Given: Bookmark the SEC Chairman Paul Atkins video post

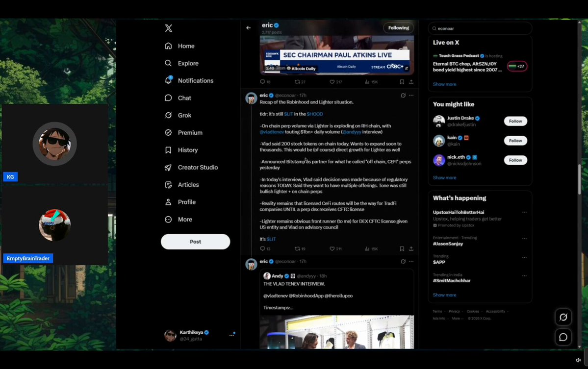Looking at the screenshot, I should pos(402,82).
